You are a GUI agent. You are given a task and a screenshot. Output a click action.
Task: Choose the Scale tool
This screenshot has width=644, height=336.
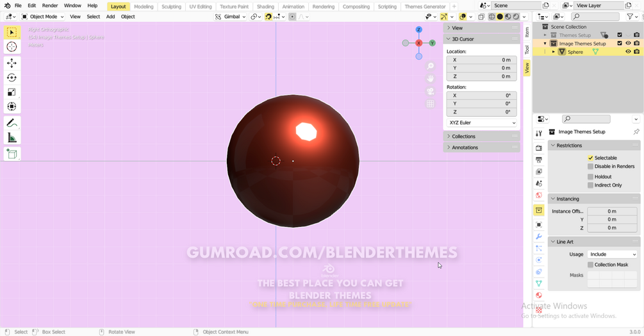[x=12, y=92]
